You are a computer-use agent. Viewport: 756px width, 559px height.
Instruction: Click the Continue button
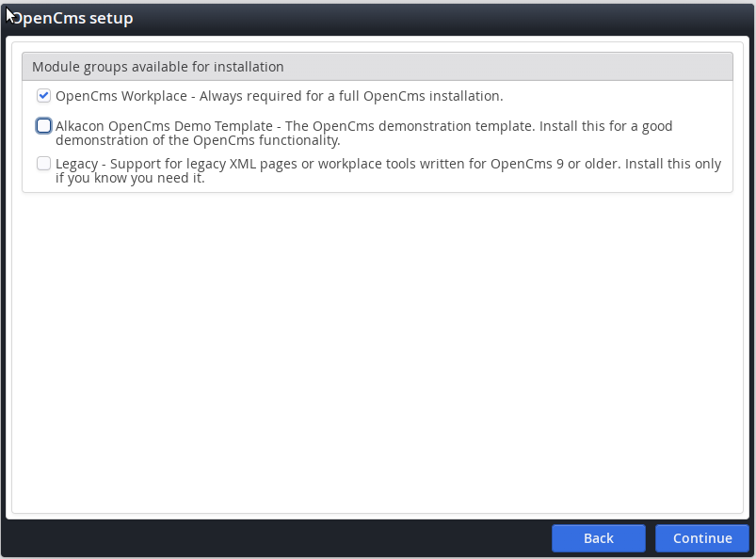coord(702,538)
